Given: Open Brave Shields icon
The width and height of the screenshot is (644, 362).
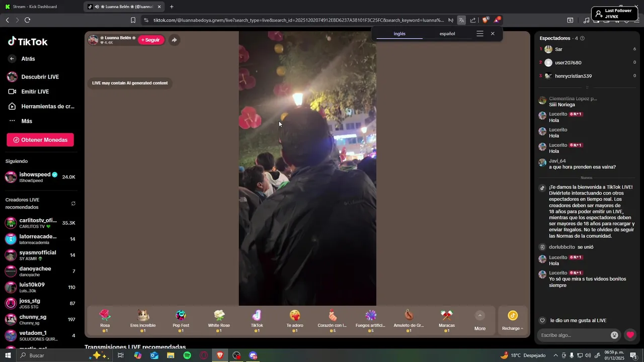Looking at the screenshot, I should (x=485, y=20).
